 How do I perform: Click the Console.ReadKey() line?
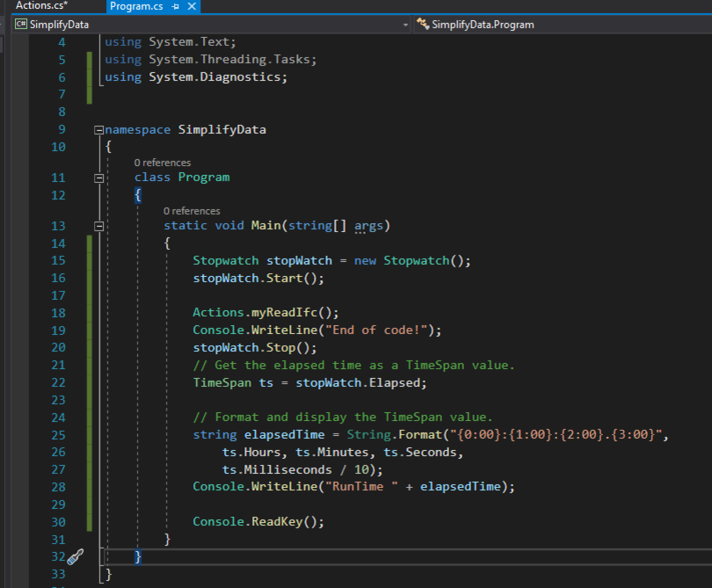click(258, 521)
